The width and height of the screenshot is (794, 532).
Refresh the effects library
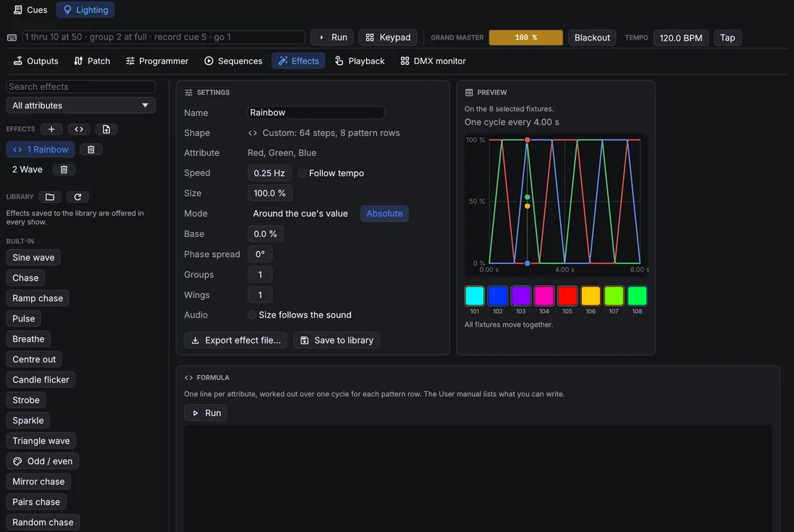[x=77, y=197]
